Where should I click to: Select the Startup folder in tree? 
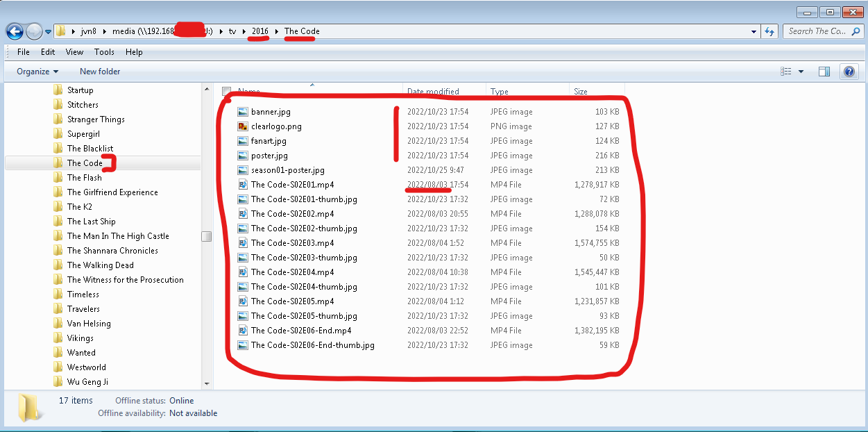click(x=80, y=90)
